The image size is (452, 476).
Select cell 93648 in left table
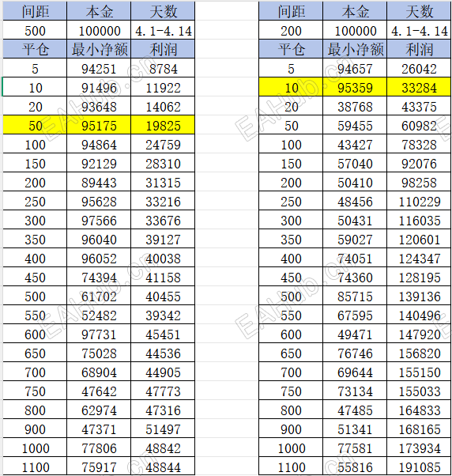coord(99,106)
